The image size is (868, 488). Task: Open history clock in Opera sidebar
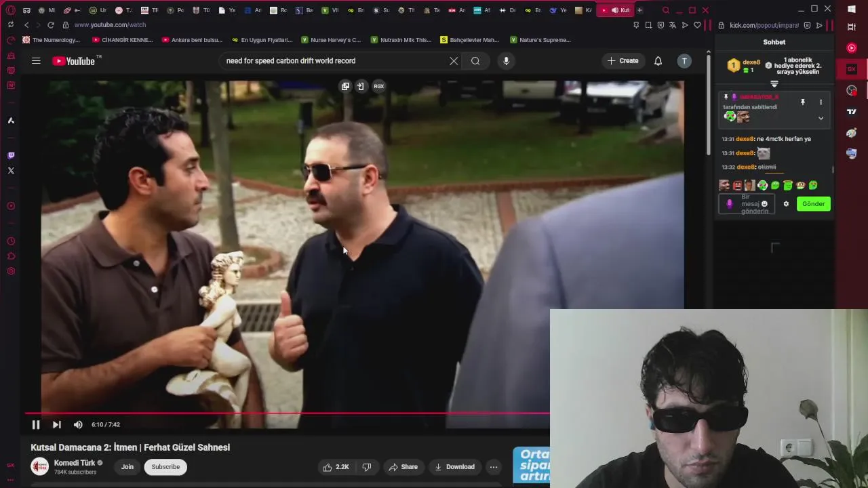pos(11,241)
